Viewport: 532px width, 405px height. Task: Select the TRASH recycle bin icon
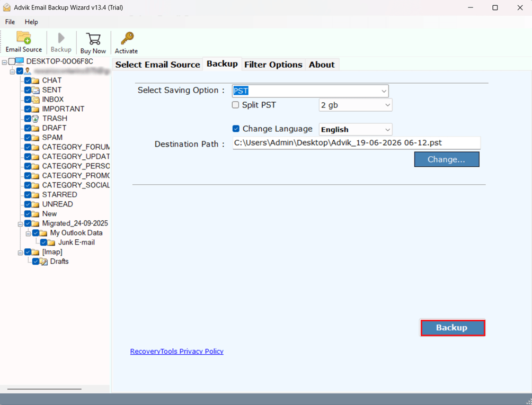pos(36,119)
